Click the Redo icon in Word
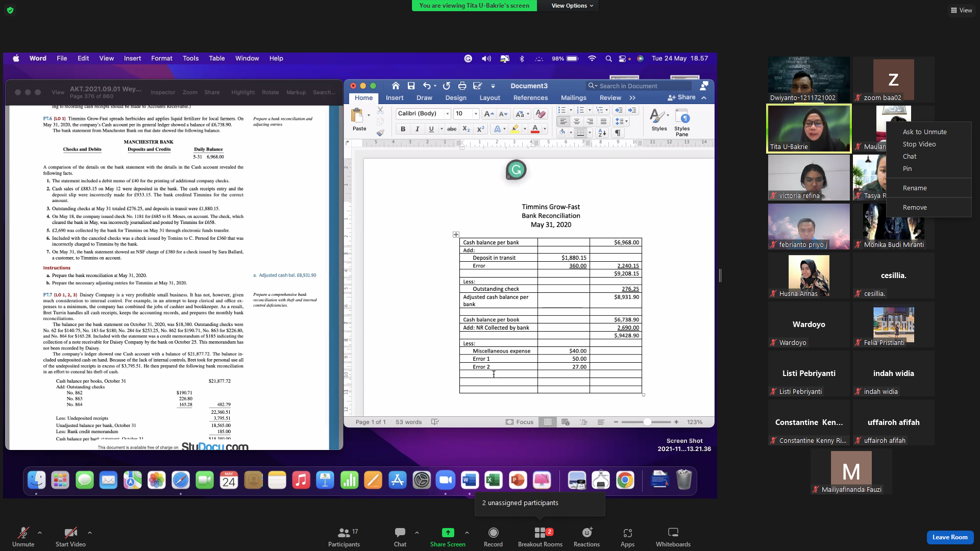The image size is (980, 551). [x=447, y=86]
